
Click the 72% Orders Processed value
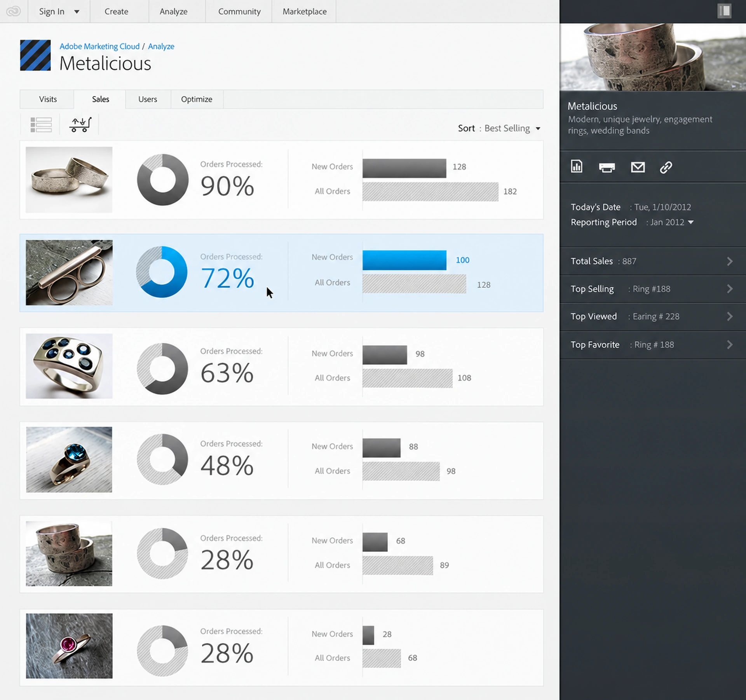[x=227, y=278]
